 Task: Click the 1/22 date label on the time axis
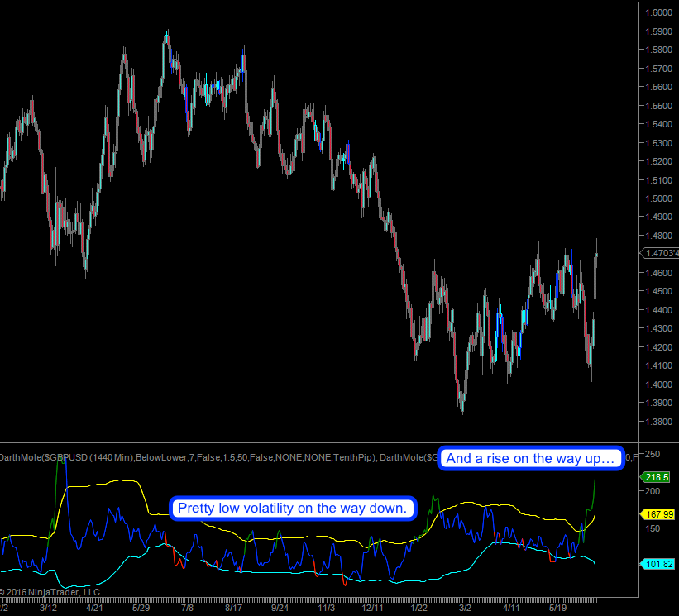[420, 608]
